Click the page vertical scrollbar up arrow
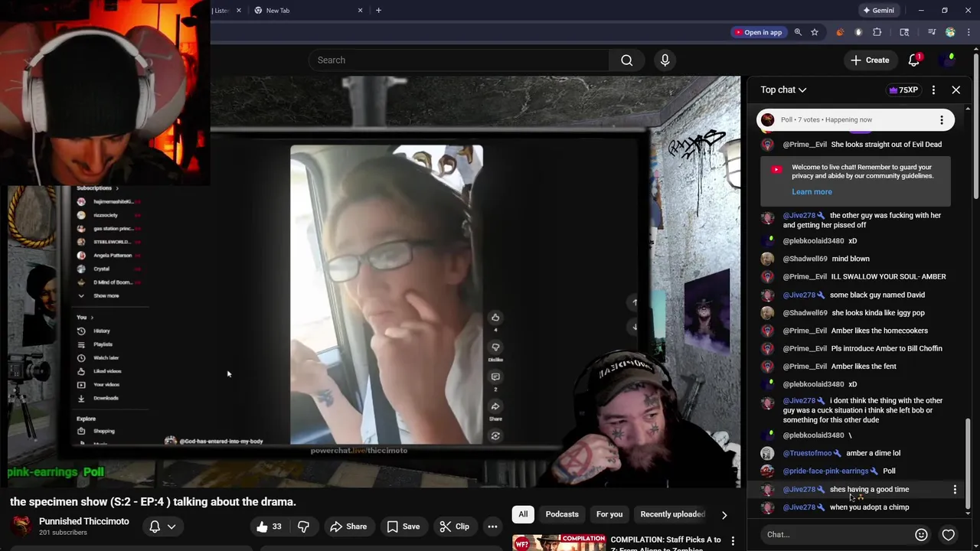This screenshot has height=551, width=980. point(975,51)
